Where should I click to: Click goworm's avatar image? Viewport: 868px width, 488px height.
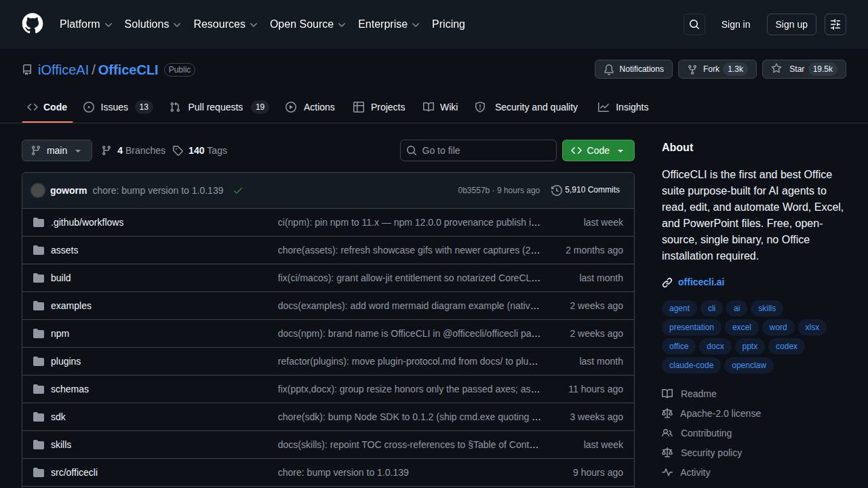coord(38,190)
